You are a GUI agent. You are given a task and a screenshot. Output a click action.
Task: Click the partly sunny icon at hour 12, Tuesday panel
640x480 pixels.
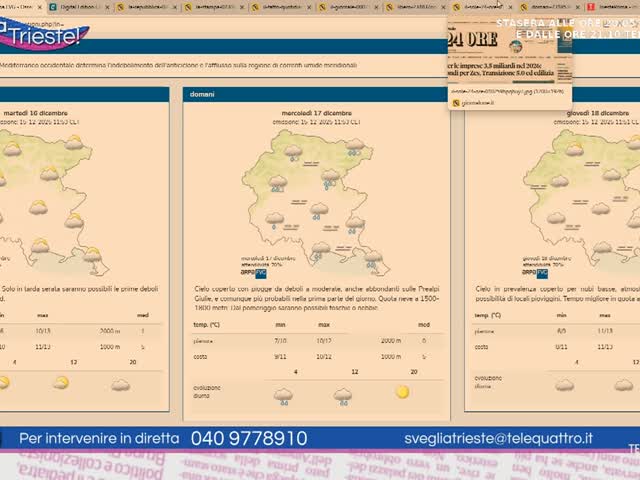61,382
